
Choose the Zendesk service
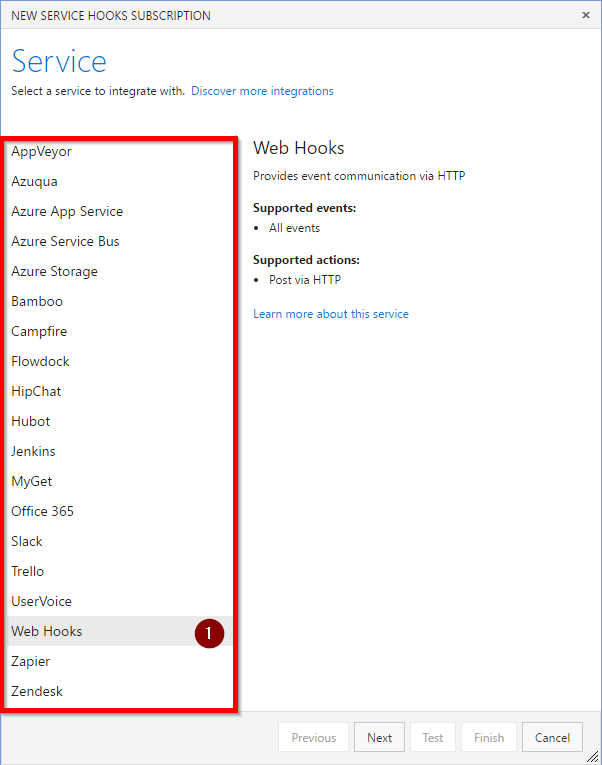pos(120,691)
